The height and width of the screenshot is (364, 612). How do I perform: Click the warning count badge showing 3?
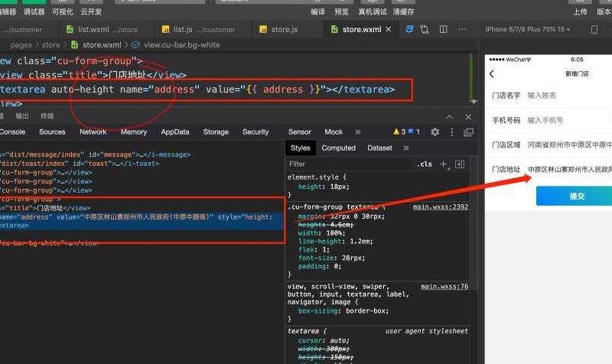coord(399,132)
